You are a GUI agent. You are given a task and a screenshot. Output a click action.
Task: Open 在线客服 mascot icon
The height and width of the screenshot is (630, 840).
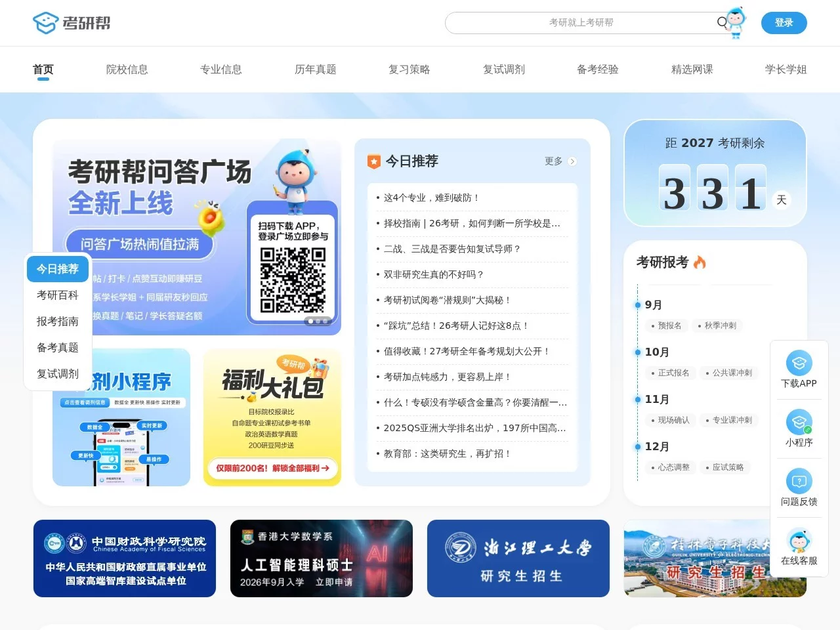799,541
